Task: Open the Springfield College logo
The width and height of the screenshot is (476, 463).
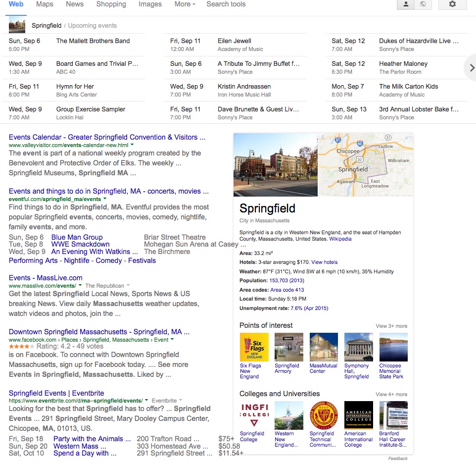Action: [x=254, y=415]
